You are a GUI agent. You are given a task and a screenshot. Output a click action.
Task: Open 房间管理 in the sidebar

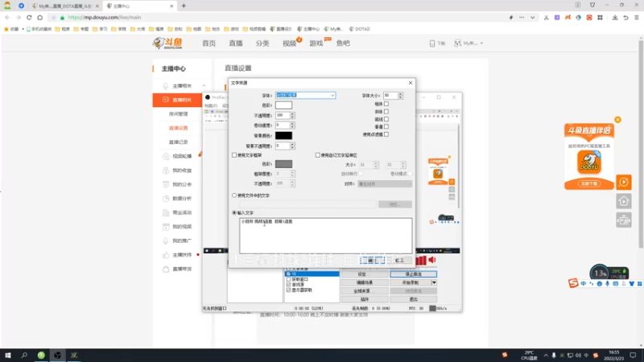point(178,114)
